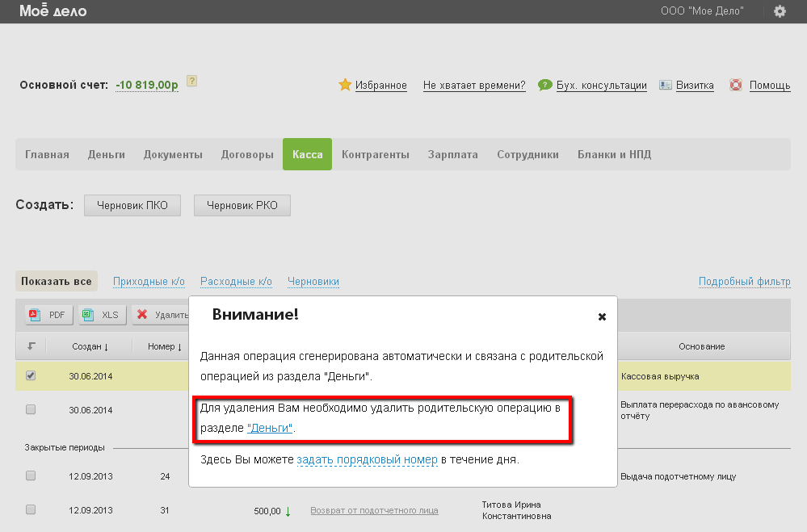Image resolution: width=807 pixels, height=532 pixels.
Task: Uncheck the highlighted 30.06.2014 Кассовая выручка row
Action: point(31,375)
